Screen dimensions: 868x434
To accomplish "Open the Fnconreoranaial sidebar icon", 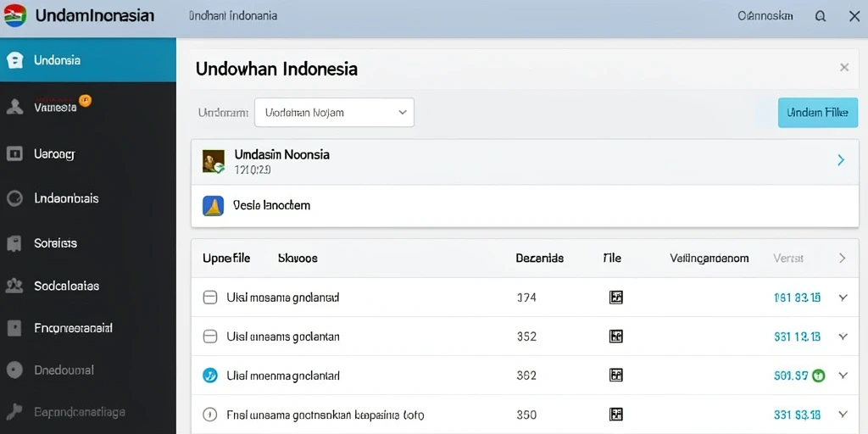I will tap(14, 328).
